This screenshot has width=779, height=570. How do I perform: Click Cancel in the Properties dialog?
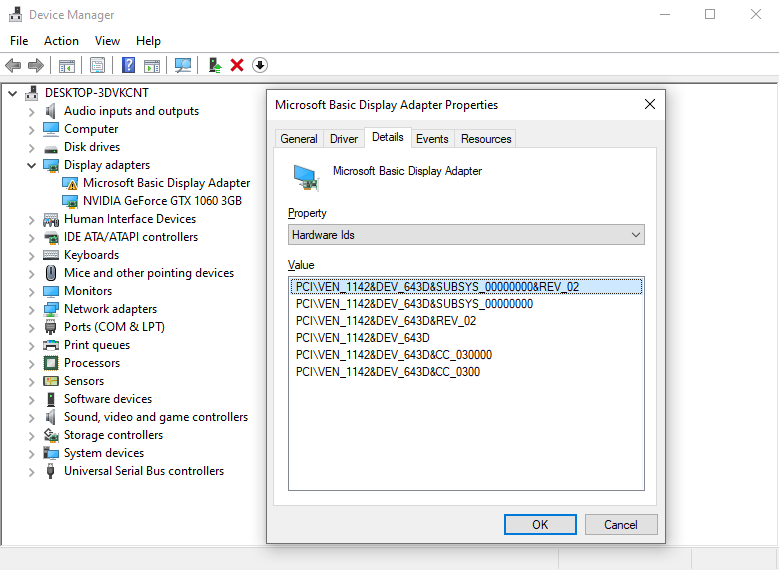click(x=621, y=525)
